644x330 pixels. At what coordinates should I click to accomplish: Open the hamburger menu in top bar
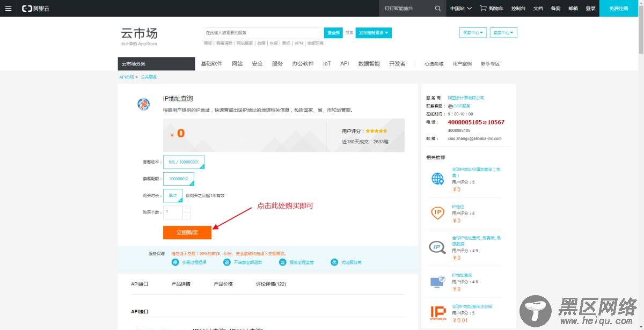[8, 8]
